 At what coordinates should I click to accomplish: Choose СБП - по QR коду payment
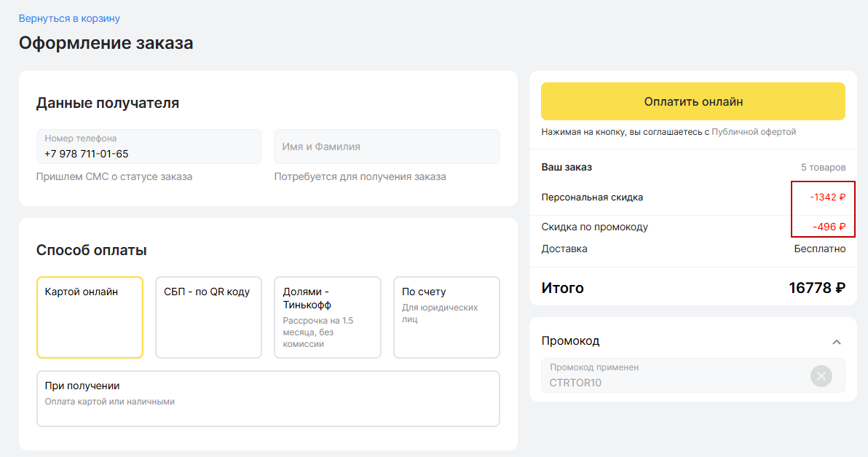click(x=208, y=317)
